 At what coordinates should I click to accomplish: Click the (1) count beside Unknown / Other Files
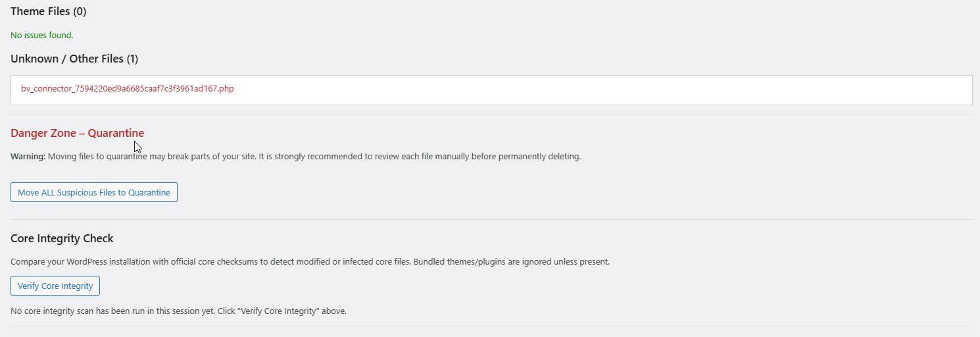tap(132, 59)
